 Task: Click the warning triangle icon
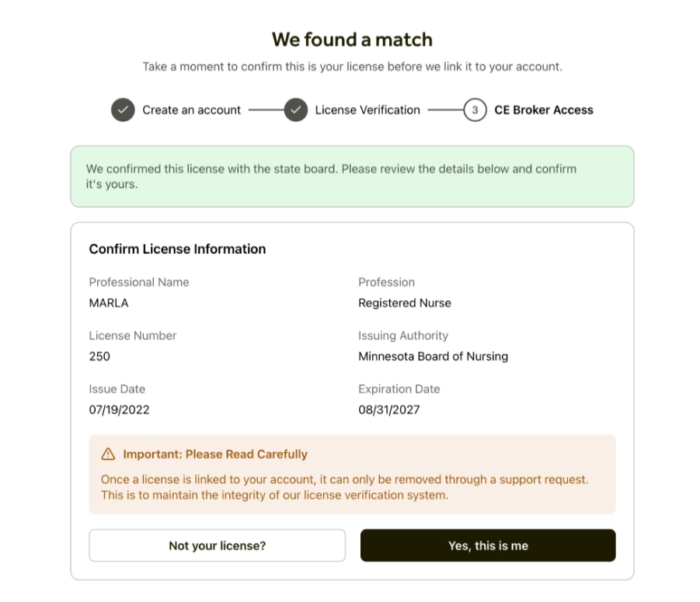coord(108,454)
